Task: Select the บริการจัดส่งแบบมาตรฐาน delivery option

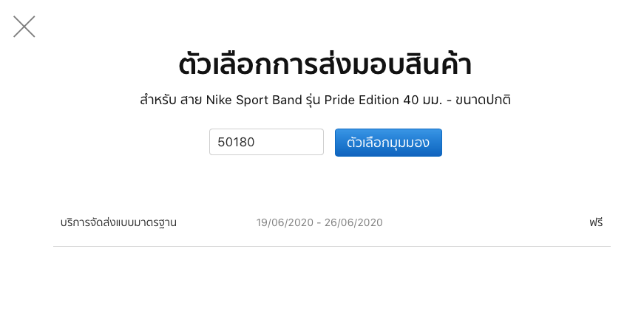Action: (118, 222)
